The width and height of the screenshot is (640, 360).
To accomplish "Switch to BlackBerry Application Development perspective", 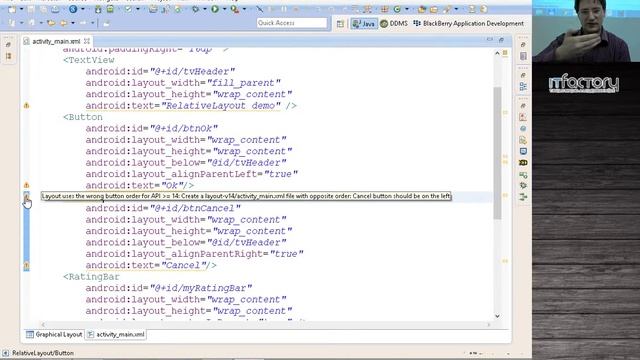I will (469, 24).
